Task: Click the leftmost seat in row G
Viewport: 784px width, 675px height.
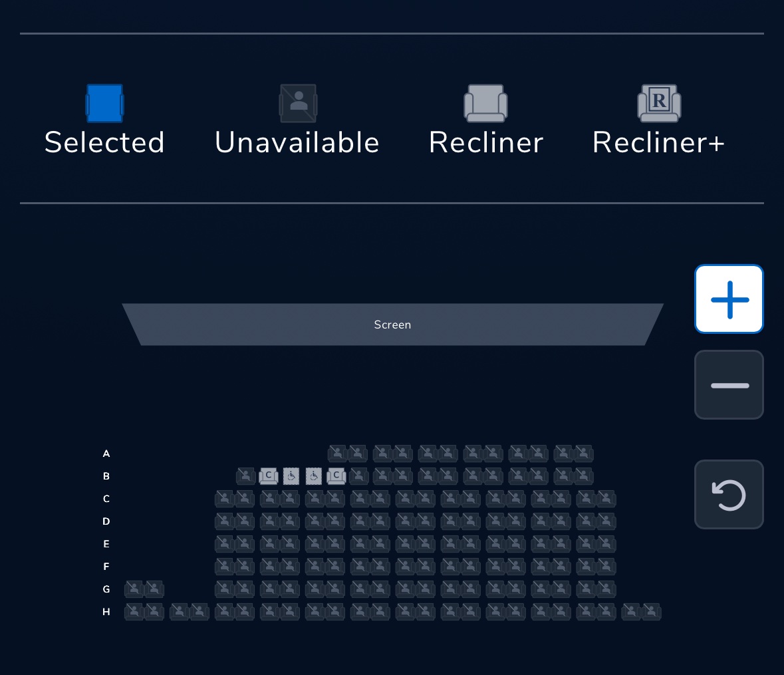Action: [x=134, y=589]
